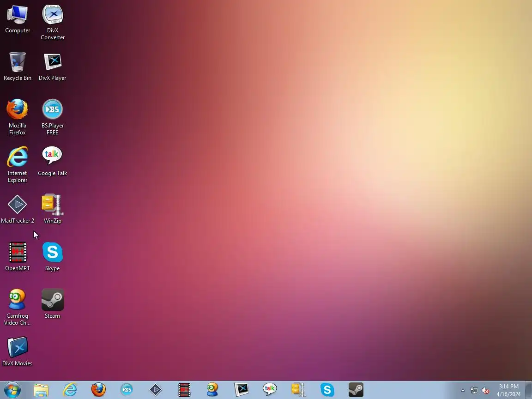The width and height of the screenshot is (532, 399).
Task: Select the Recycle Bin icon
Action: point(17,66)
